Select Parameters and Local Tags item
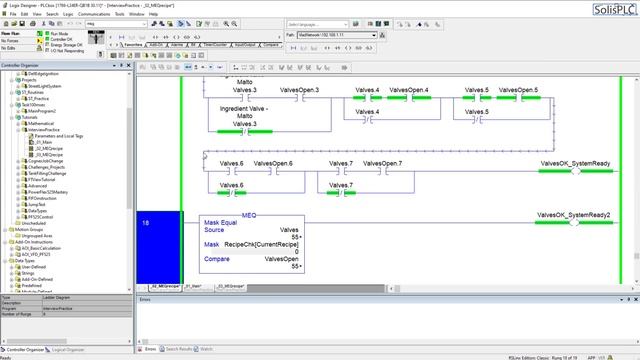 click(x=59, y=136)
